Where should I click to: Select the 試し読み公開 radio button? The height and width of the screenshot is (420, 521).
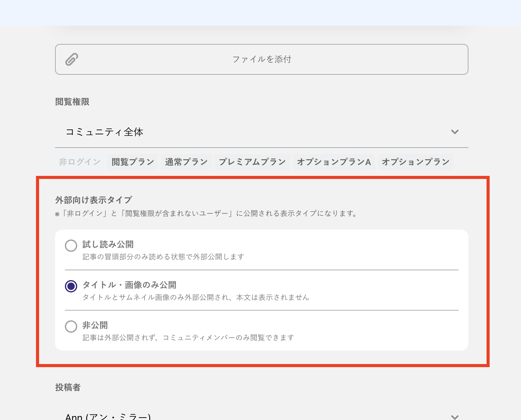[71, 246]
